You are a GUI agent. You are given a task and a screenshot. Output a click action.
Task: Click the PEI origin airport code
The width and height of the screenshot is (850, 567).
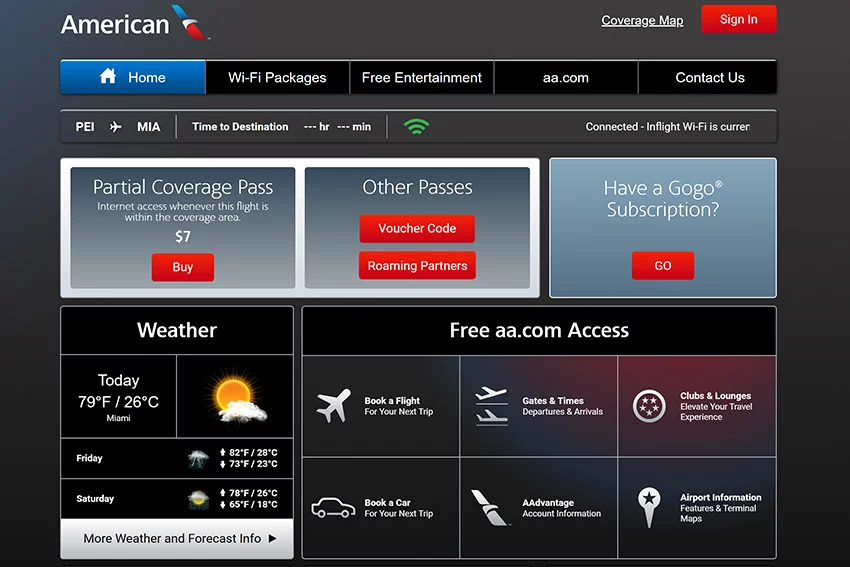tap(85, 127)
